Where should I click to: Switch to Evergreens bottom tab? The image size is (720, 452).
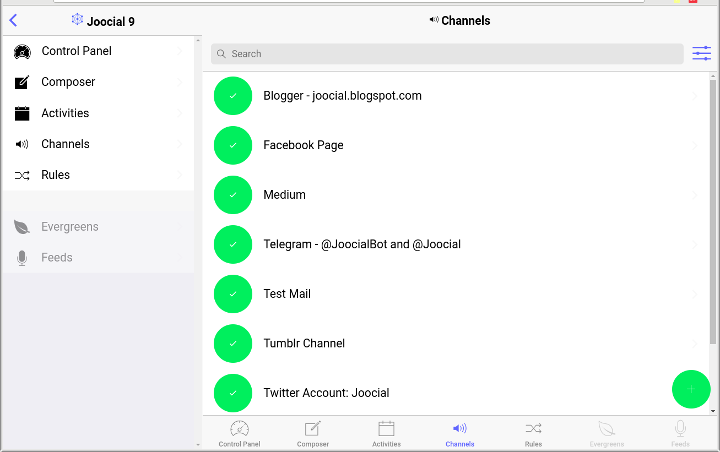[607, 434]
